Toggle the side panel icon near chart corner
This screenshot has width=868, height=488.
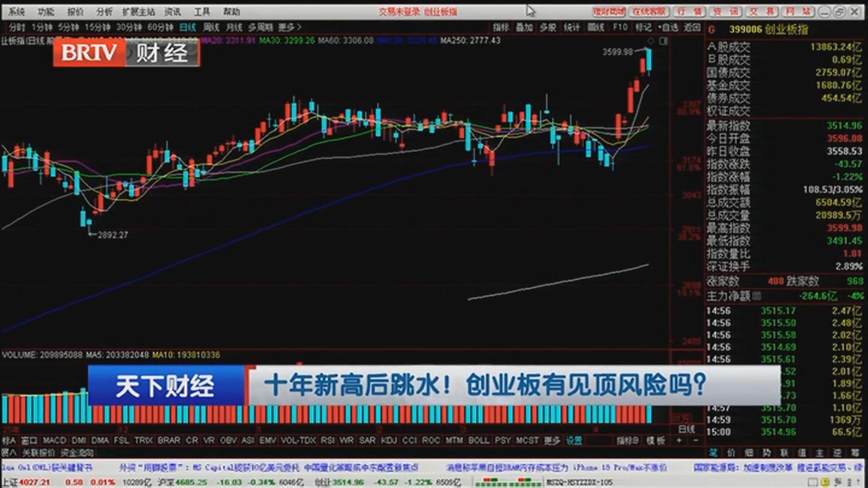[664, 41]
